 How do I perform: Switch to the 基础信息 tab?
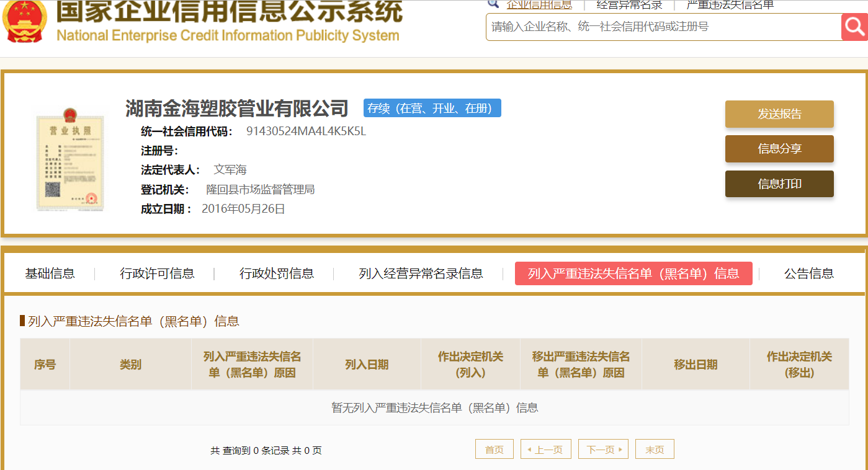pyautogui.click(x=50, y=273)
